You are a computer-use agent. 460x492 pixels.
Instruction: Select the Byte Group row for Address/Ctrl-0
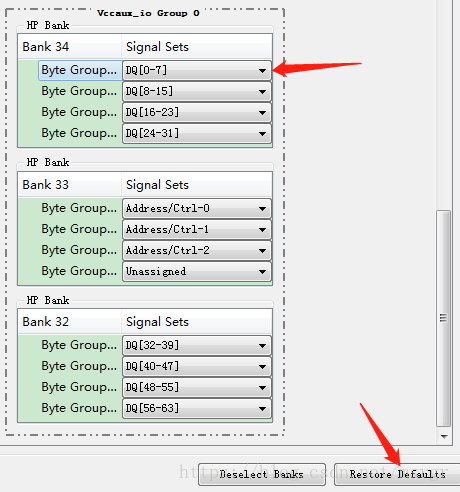tap(80, 209)
